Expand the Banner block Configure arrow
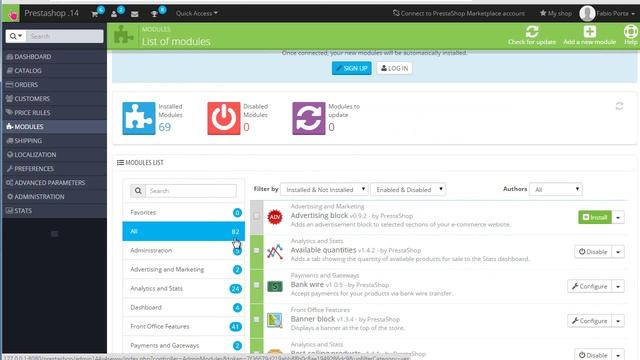640x360 pixels. point(618,321)
